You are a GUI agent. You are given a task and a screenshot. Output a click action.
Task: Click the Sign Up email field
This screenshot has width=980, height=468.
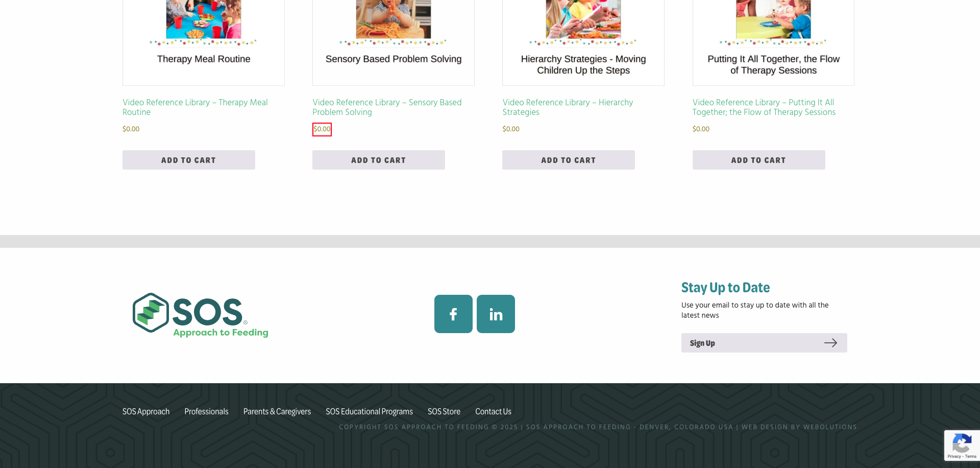764,343
